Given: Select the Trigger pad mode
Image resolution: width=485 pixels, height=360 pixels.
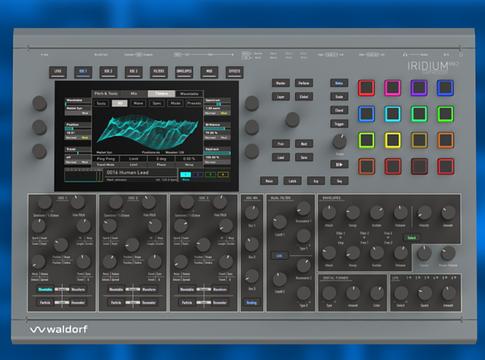Looking at the screenshot, I should pos(339,124).
